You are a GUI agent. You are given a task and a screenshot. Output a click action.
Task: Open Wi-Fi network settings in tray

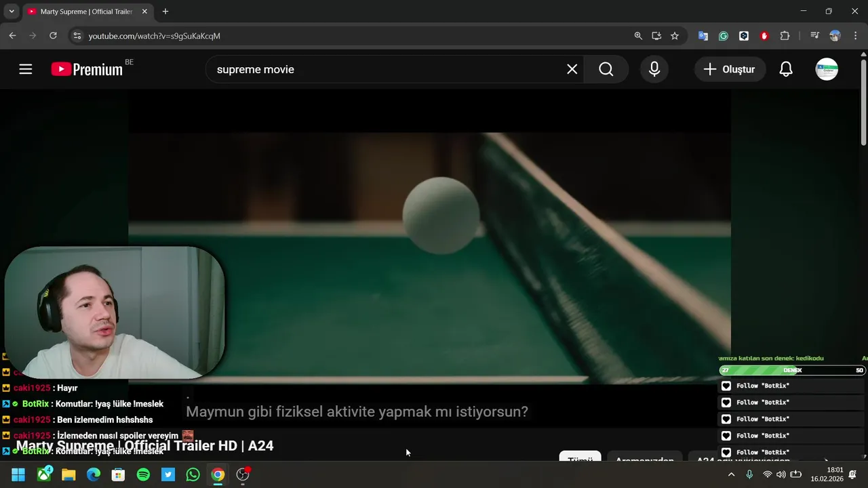[767, 474]
